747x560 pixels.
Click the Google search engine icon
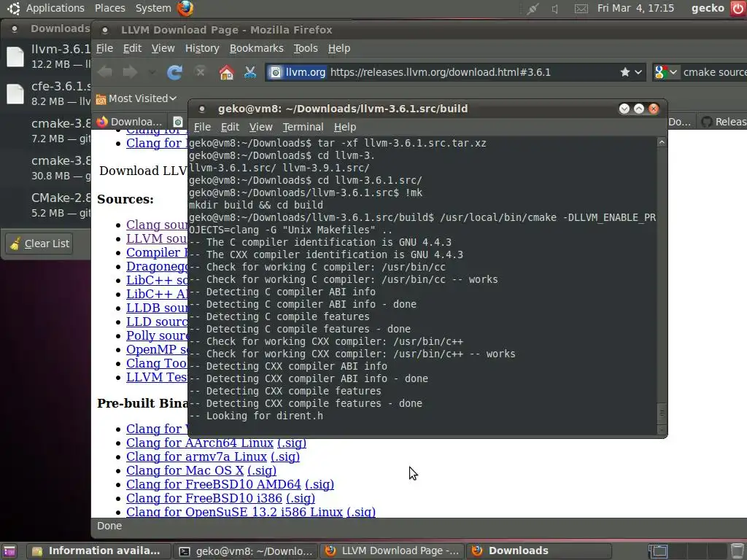click(x=661, y=72)
